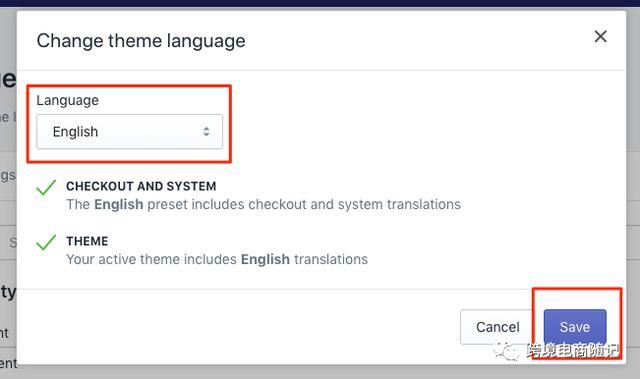Click the dimmed page behind the dialog's left edge
Image resolution: width=640 pixels, height=379 pixels.
(x=8, y=204)
